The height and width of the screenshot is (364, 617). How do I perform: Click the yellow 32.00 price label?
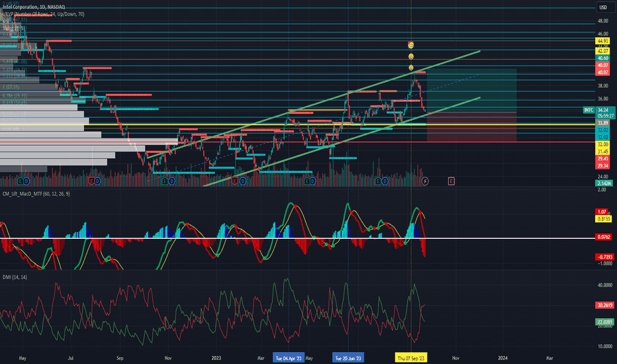603,144
